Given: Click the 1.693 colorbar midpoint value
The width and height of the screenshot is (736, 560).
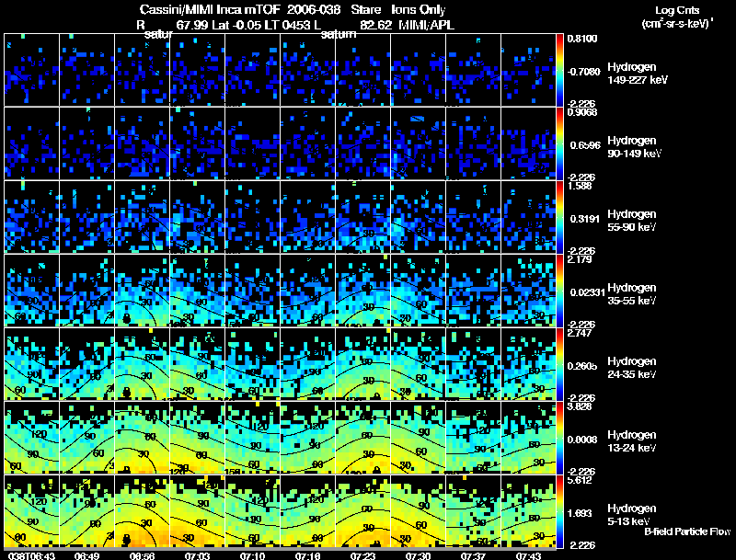Looking at the screenshot, I should tap(580, 514).
